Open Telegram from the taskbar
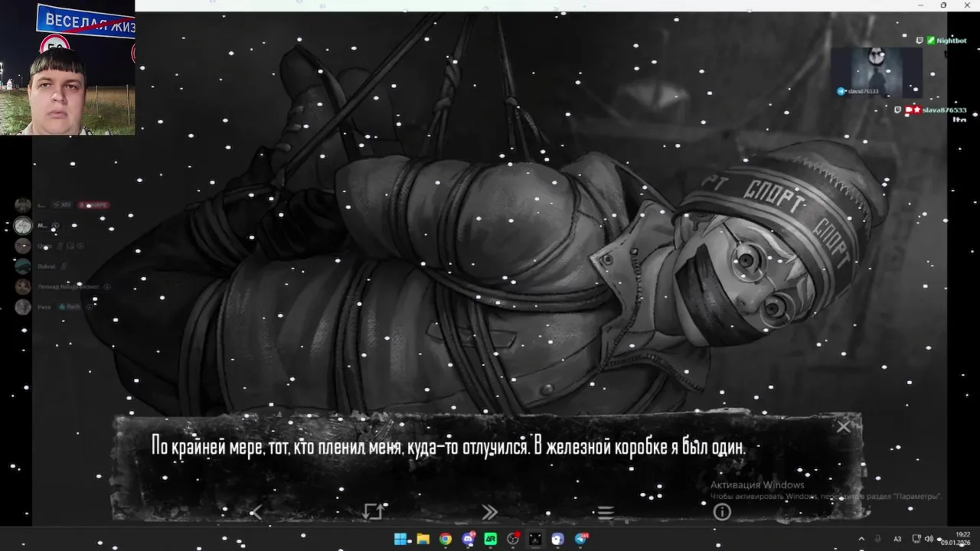This screenshot has height=551, width=980. 581,539
